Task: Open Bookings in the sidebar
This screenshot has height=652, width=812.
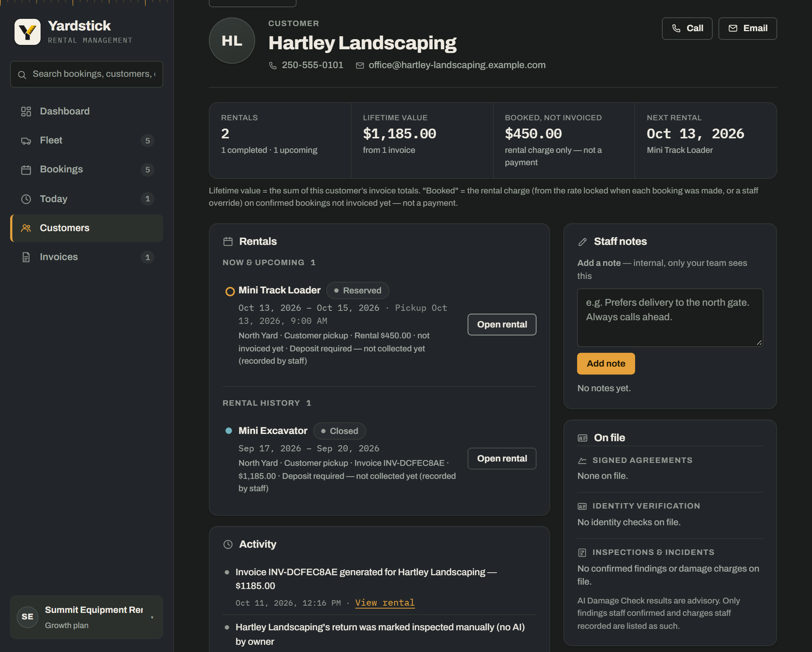Action: 87,170
